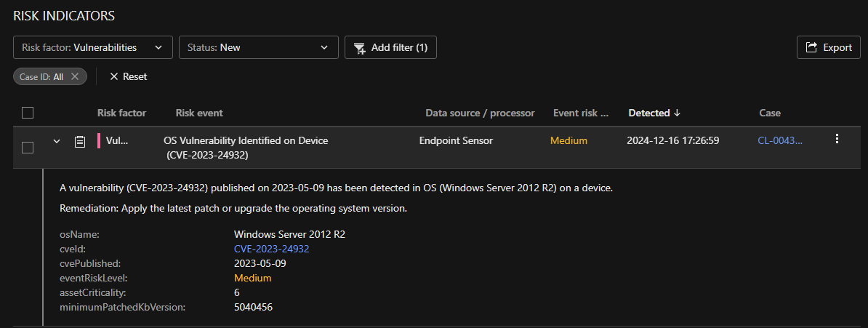868x328 pixels.
Task: Toggle sort arrow on Detected column
Action: 678,113
